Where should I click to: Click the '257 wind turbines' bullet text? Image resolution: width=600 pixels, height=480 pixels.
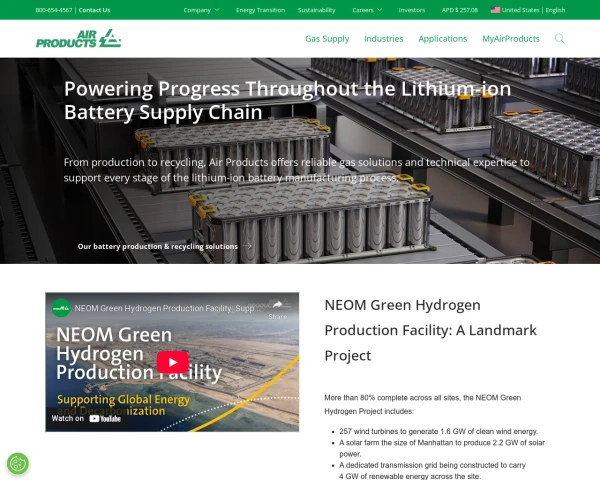[439, 431]
